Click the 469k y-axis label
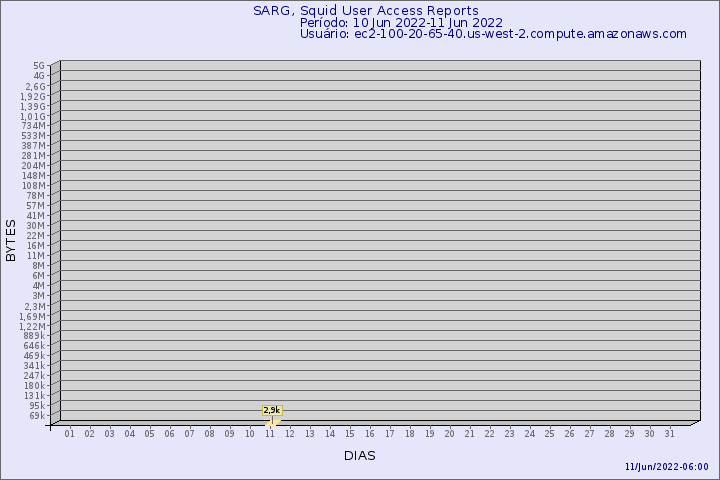This screenshot has width=720, height=480. click(34, 356)
